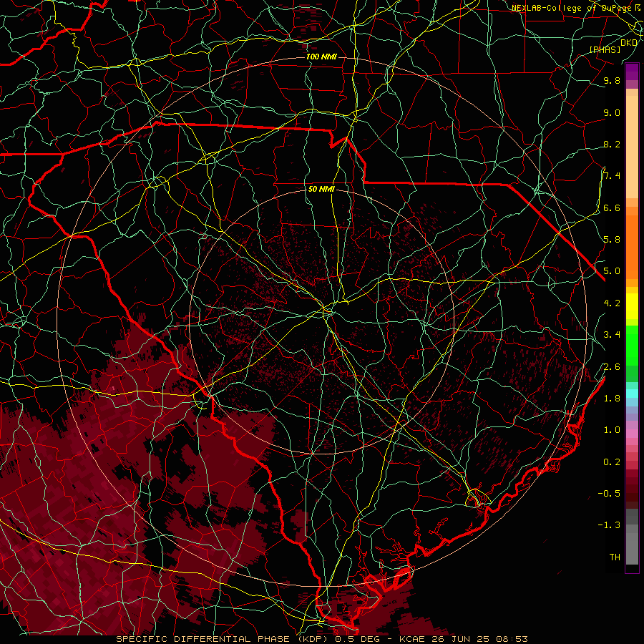Select the purple top segment of the color scale
Screen dimensions: 644x644
click(632, 72)
